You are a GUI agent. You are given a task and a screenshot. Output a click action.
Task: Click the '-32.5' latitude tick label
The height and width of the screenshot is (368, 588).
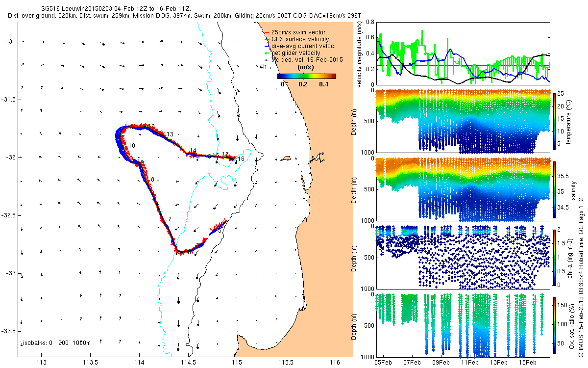[x=9, y=215]
